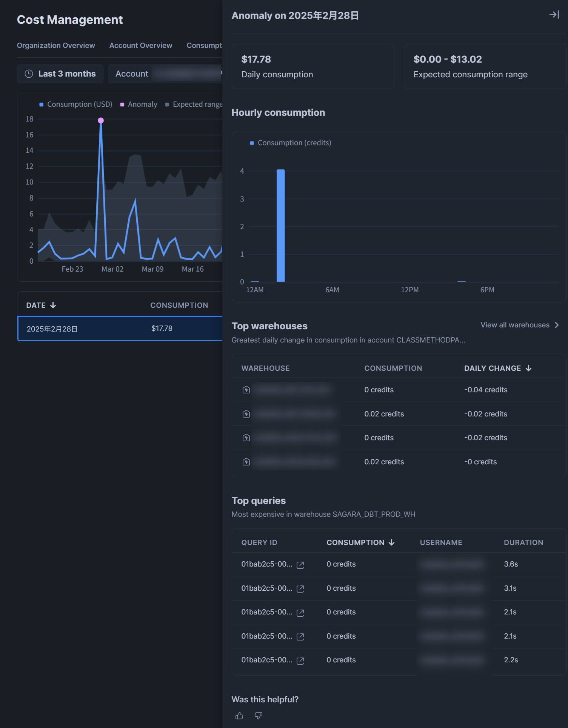Open external link for query with 3.1s duration

[x=300, y=589]
